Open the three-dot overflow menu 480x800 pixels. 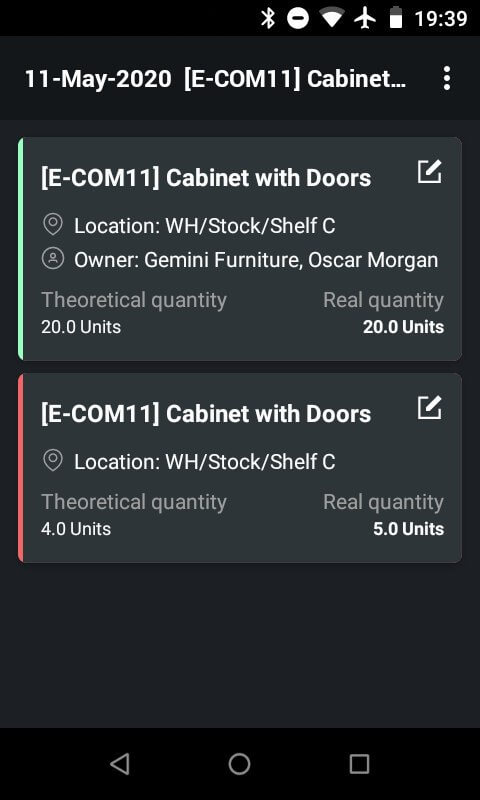(447, 79)
